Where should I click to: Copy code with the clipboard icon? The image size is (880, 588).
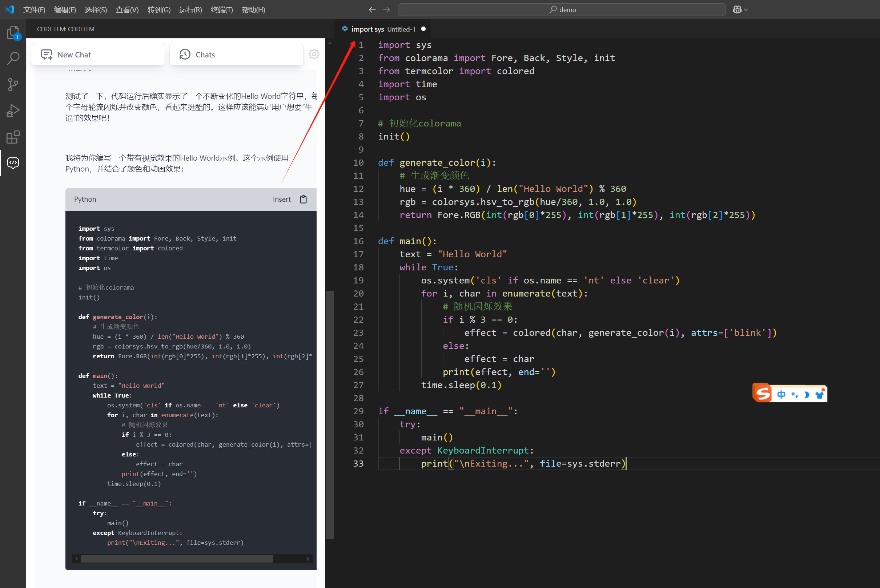pyautogui.click(x=303, y=199)
